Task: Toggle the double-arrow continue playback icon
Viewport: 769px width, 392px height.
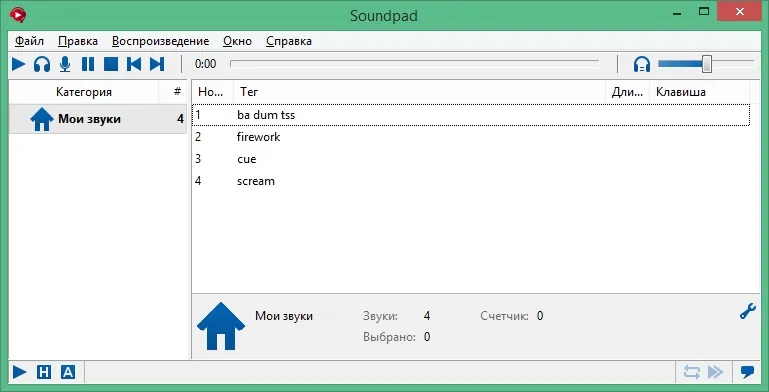Action: (716, 372)
